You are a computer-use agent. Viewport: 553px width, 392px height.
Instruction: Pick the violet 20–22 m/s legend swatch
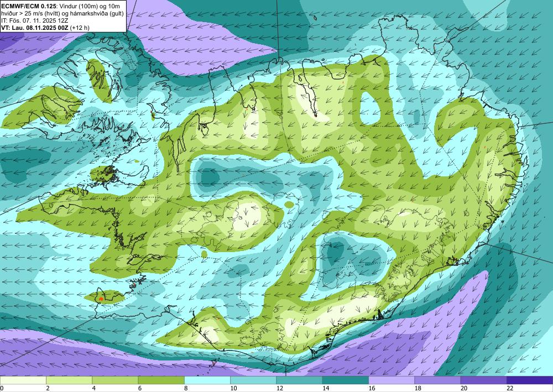484,380
